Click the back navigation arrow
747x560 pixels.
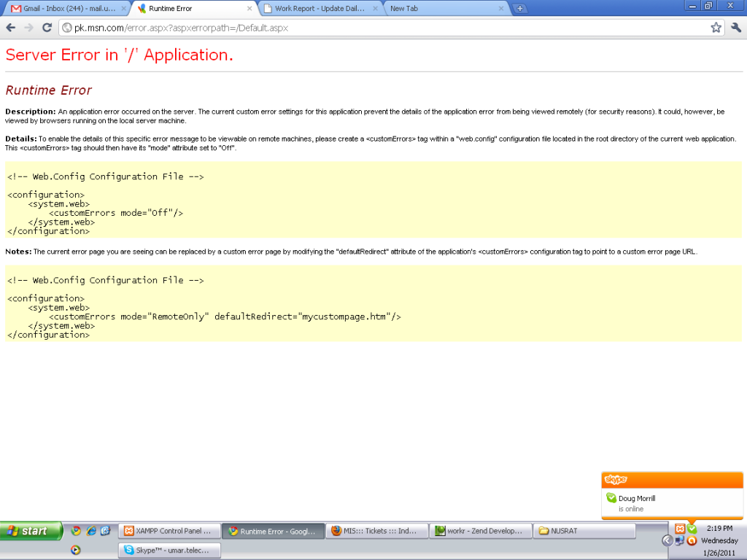(11, 28)
